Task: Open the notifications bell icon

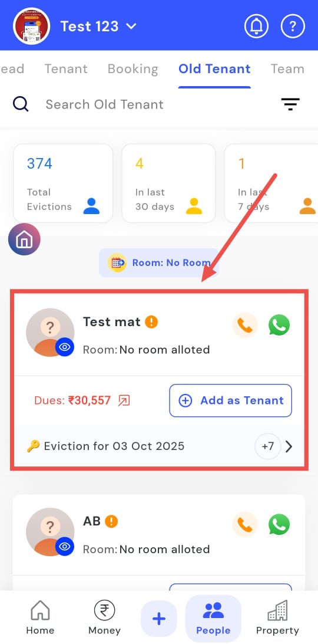Action: point(256,27)
